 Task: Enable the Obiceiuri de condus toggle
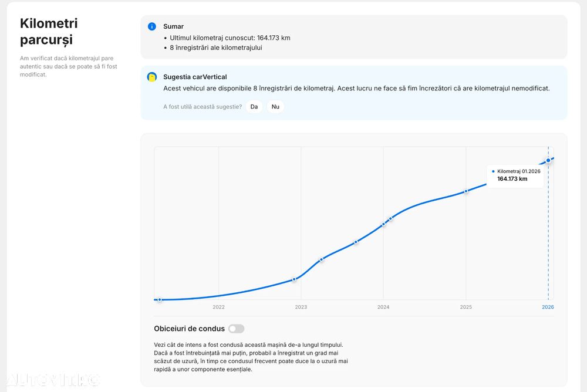coord(236,329)
